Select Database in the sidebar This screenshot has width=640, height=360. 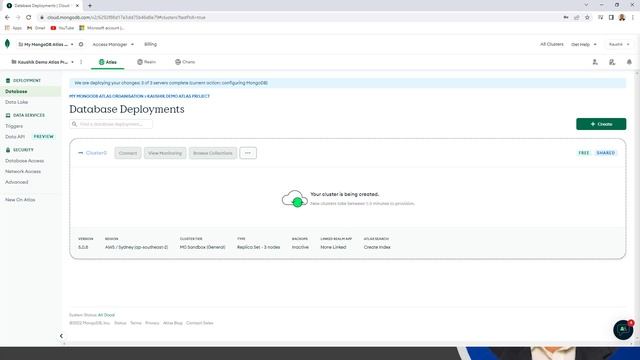[x=16, y=91]
